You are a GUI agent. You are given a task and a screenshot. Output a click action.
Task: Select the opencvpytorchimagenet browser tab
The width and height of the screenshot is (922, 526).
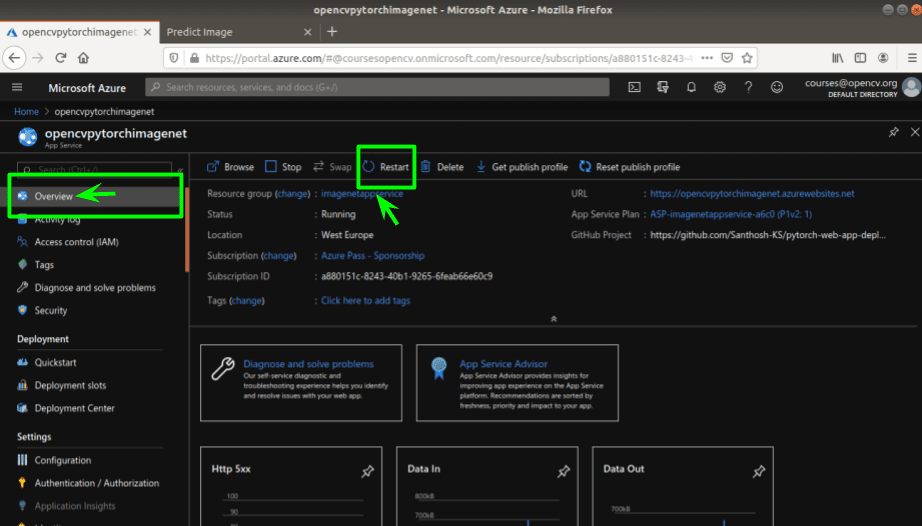[79, 32]
